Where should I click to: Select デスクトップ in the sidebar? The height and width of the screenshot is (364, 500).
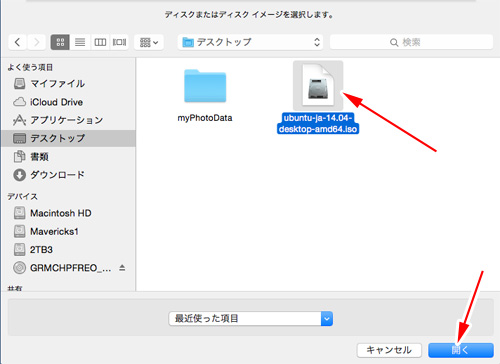tap(68, 138)
